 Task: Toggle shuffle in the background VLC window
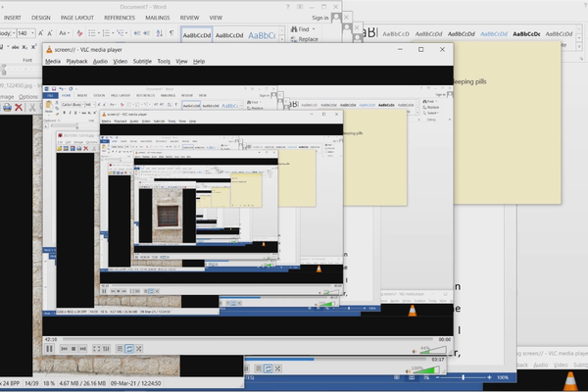(x=277, y=368)
